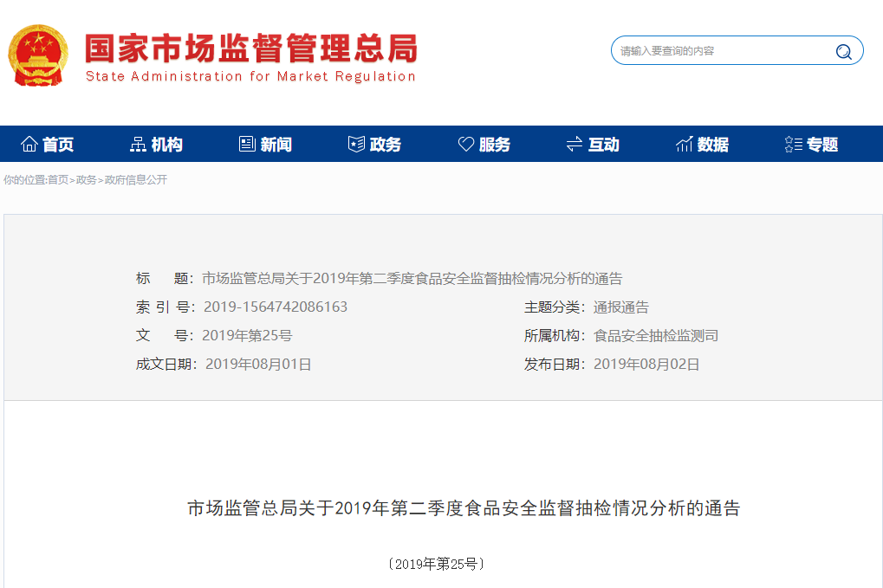Go to 政务 in the breadcrumb
This screenshot has height=588, width=883.
point(86,180)
